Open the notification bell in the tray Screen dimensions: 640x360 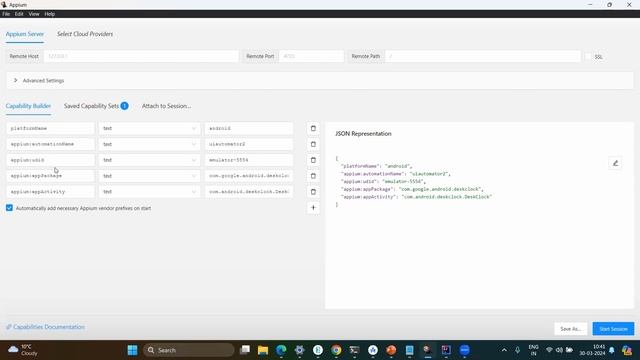click(611, 350)
